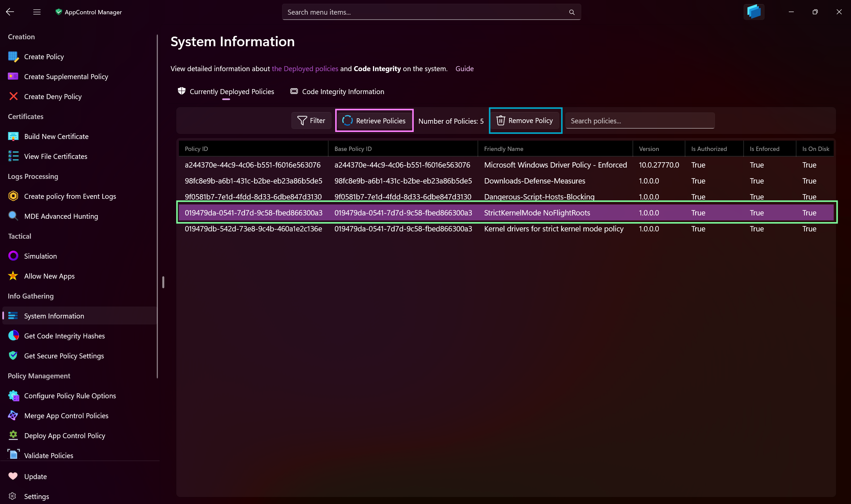Search in the policies search field
851x504 pixels.
click(x=639, y=121)
